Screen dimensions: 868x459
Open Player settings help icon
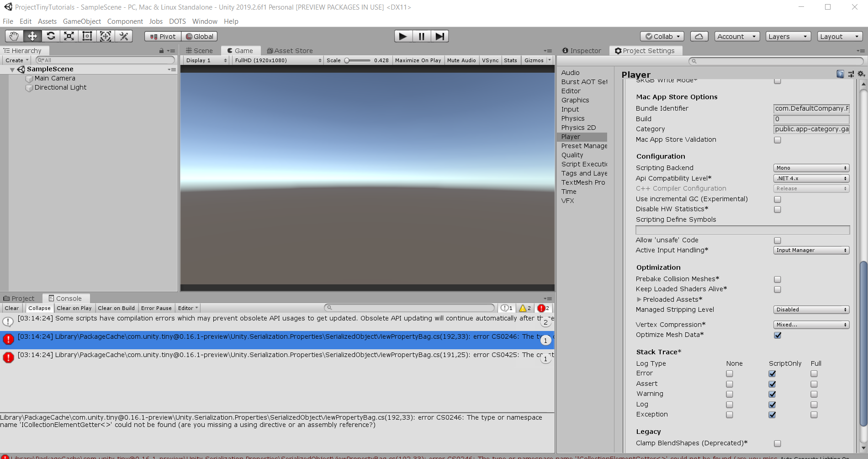point(840,74)
